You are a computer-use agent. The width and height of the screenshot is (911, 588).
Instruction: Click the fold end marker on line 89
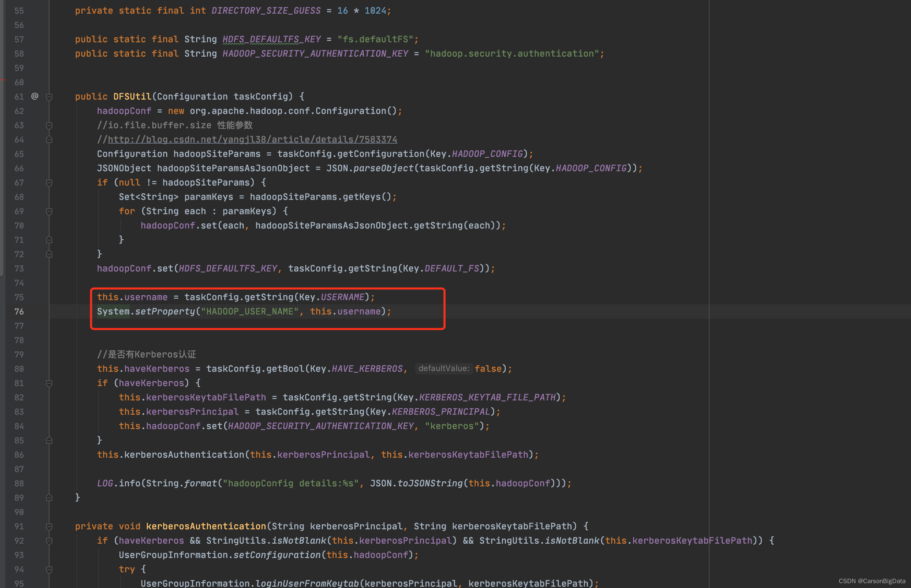[49, 498]
